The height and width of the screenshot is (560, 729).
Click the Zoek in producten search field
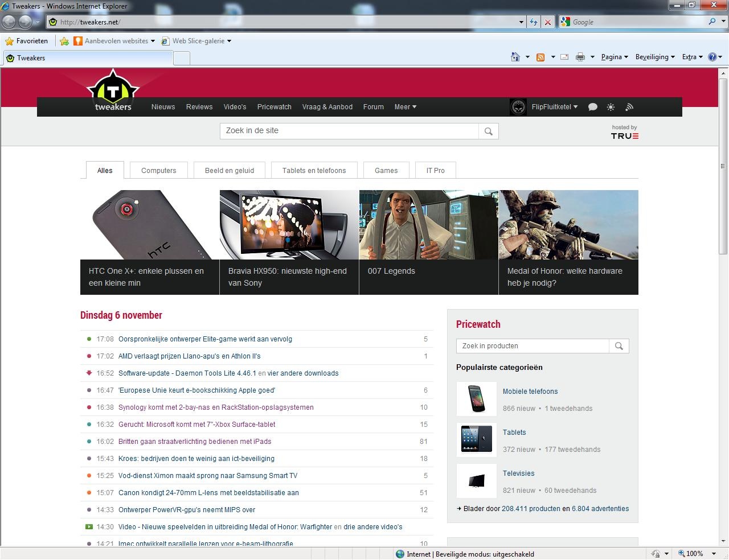[533, 346]
